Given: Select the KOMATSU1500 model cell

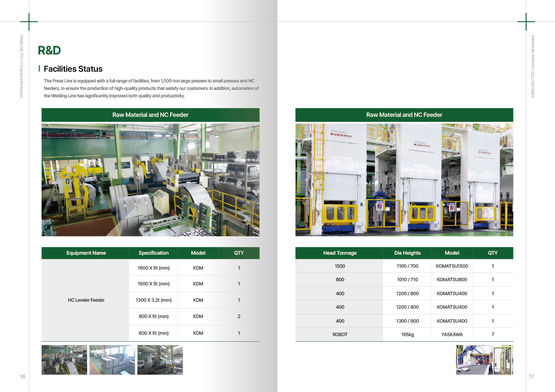Looking at the screenshot, I should (x=452, y=266).
